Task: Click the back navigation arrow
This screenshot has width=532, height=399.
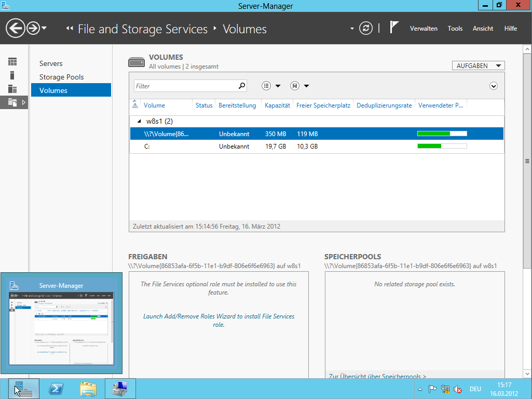Action: (x=16, y=28)
